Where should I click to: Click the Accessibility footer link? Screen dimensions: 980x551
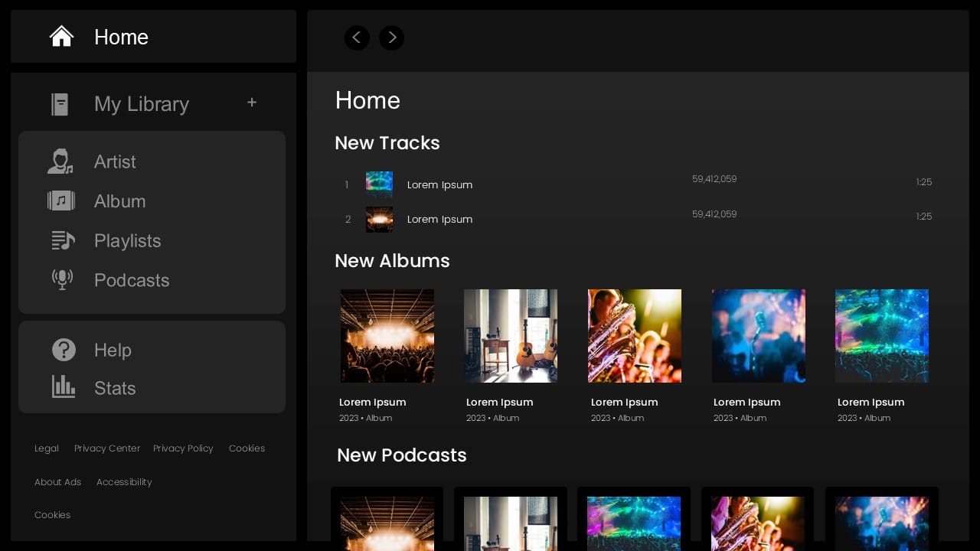click(x=124, y=482)
